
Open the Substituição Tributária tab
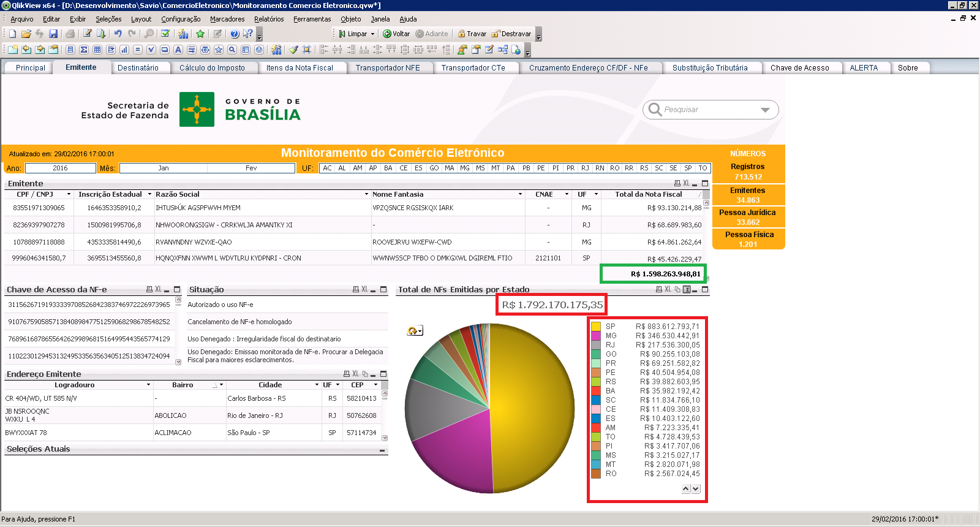click(x=710, y=68)
